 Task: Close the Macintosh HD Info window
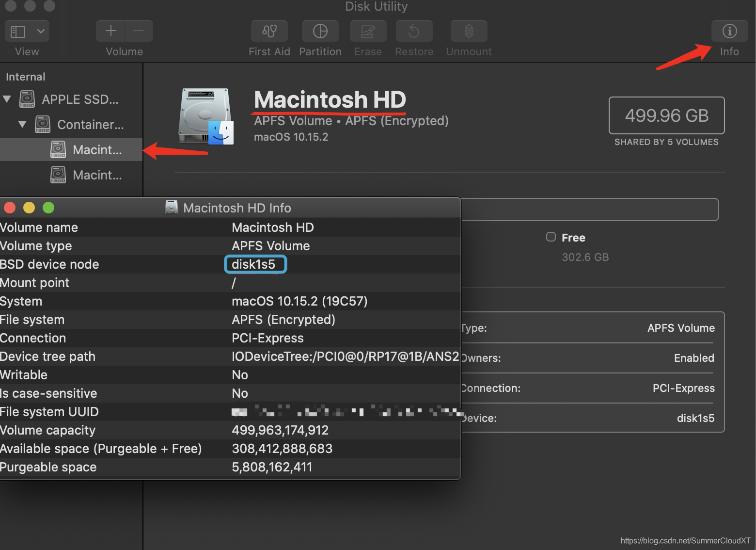pyautogui.click(x=10, y=208)
